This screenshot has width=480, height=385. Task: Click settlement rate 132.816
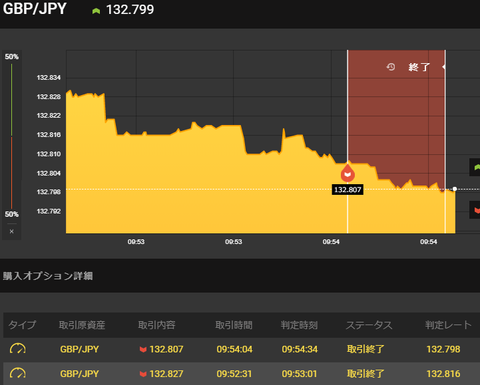tap(443, 374)
